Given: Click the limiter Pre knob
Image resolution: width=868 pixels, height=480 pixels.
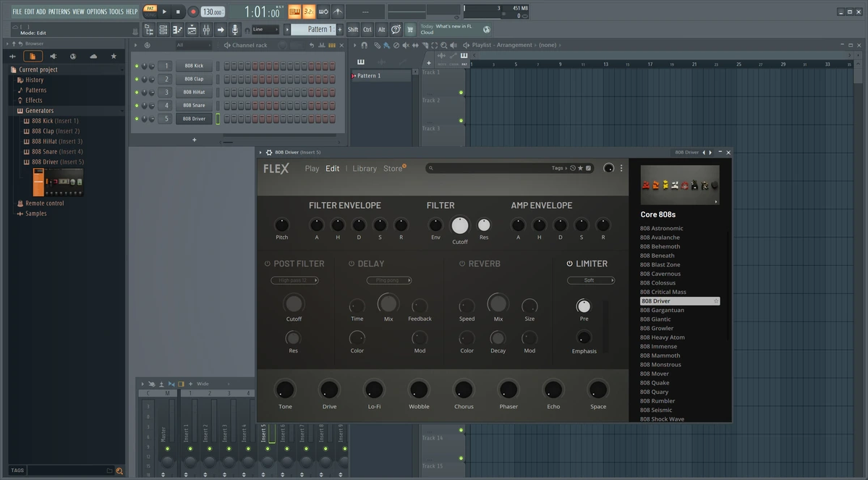Looking at the screenshot, I should [584, 306].
